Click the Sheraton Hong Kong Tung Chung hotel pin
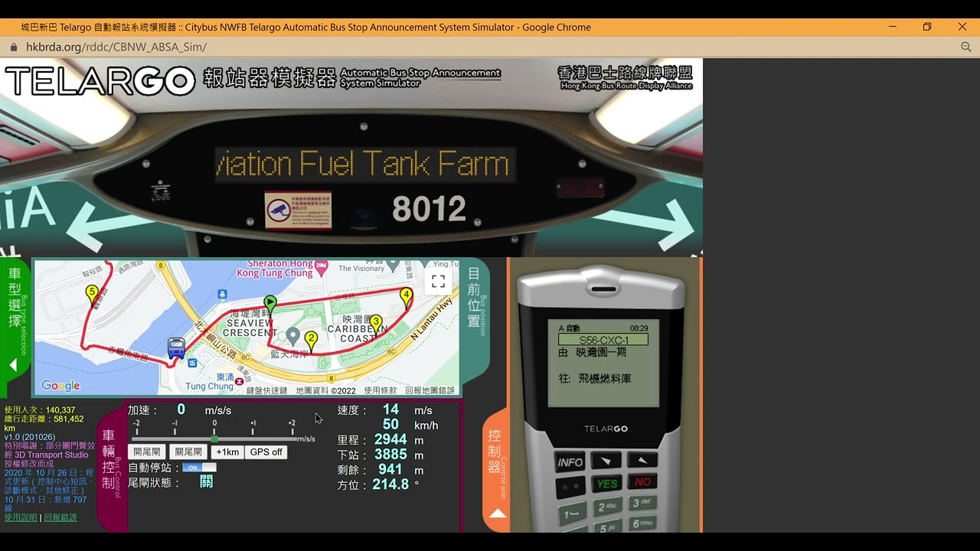980x551 pixels. [x=322, y=267]
